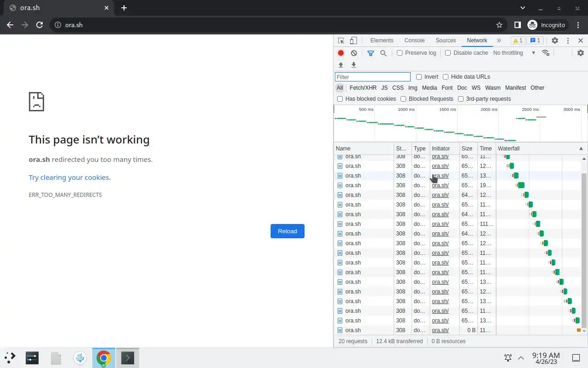Filter requests by Img type
The height and width of the screenshot is (368, 588).
413,88
